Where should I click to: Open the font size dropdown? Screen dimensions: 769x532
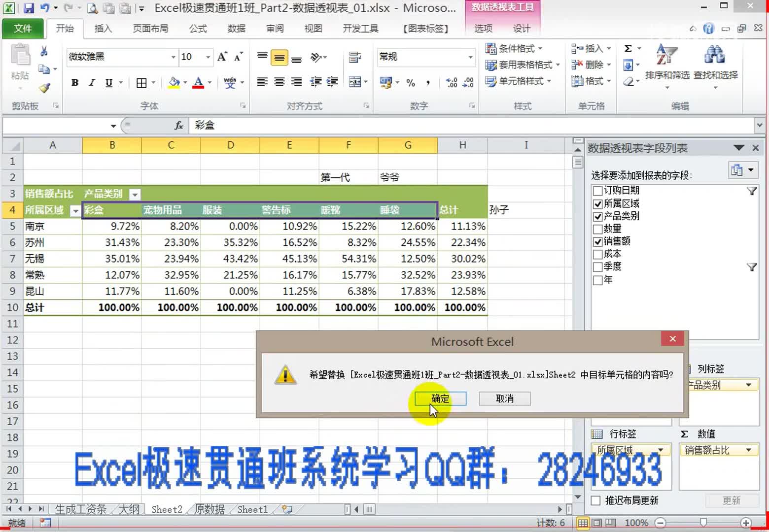pyautogui.click(x=208, y=57)
